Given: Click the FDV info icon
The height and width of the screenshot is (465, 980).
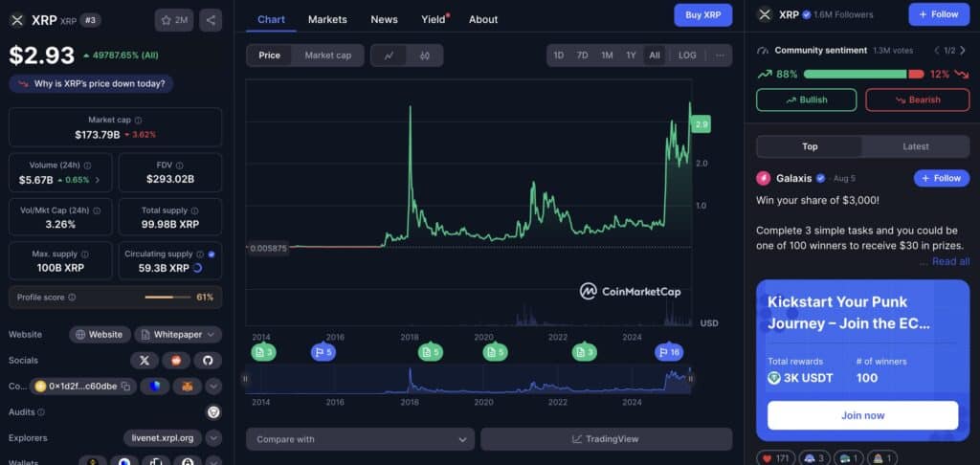Looking at the screenshot, I should 180,166.
